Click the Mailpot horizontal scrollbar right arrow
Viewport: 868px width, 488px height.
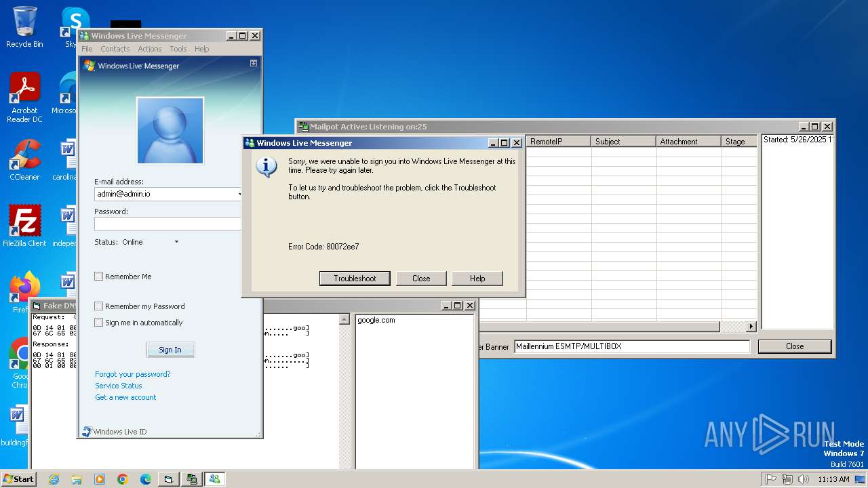(751, 327)
